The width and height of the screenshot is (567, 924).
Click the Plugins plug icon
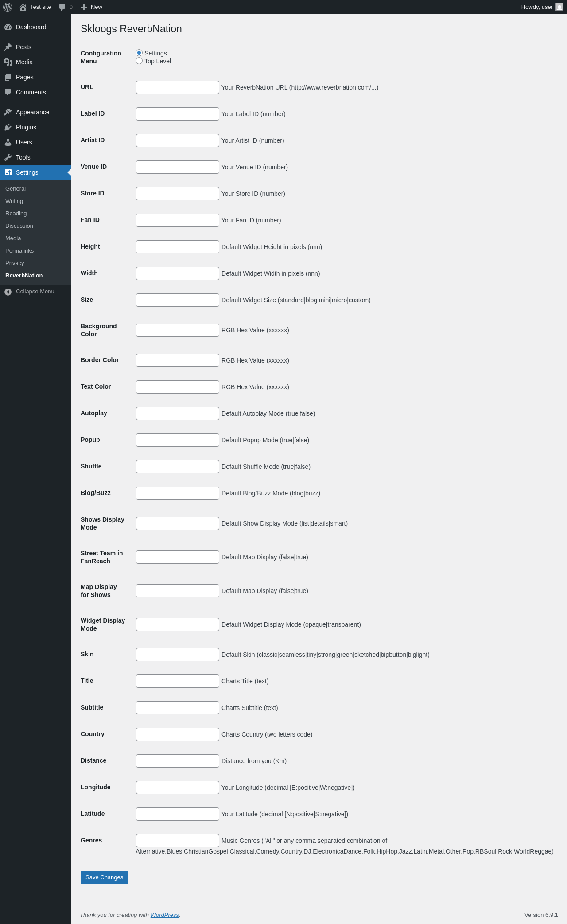[8, 127]
